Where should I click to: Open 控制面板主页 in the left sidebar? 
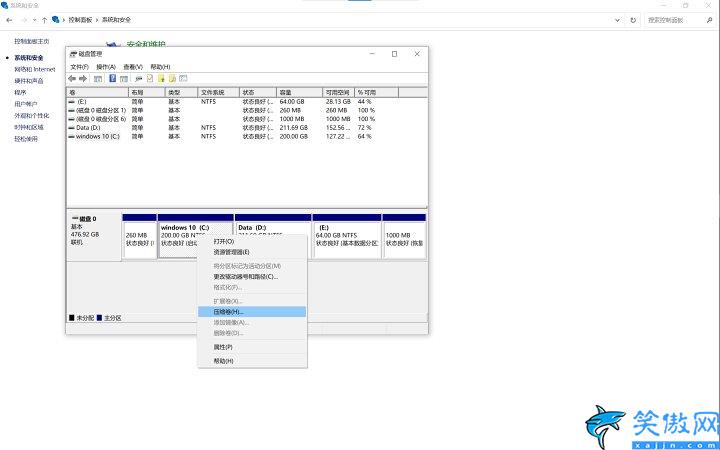tap(32, 41)
